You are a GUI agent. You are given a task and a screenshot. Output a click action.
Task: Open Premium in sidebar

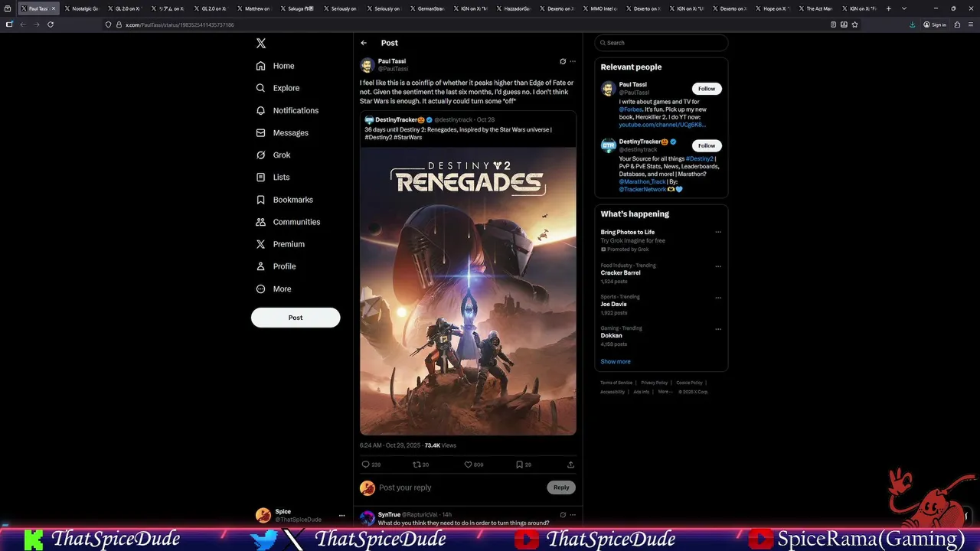pyautogui.click(x=280, y=244)
